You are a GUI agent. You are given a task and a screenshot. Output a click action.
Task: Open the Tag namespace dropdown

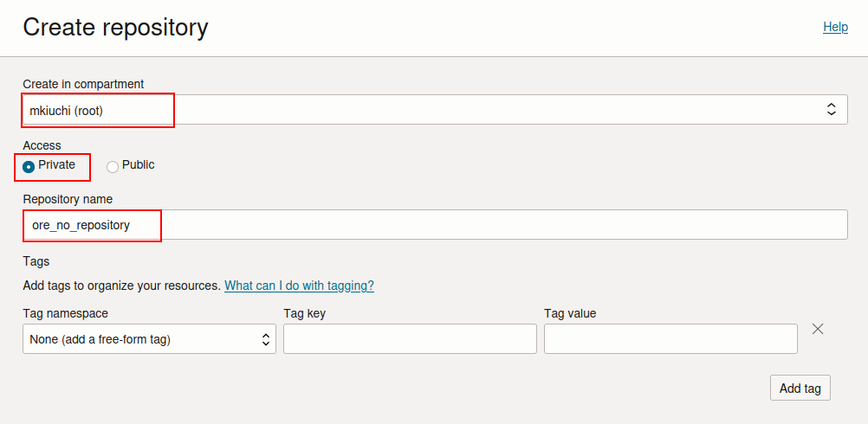pos(149,339)
